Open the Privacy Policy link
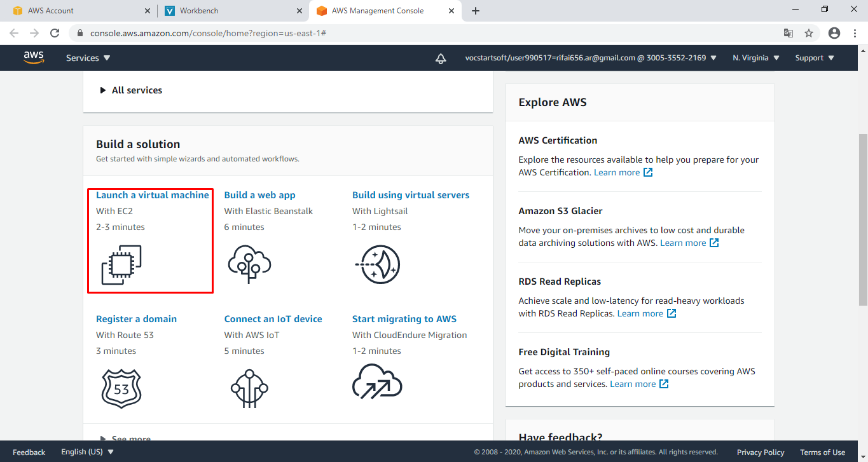This screenshot has height=462, width=868. 761,452
